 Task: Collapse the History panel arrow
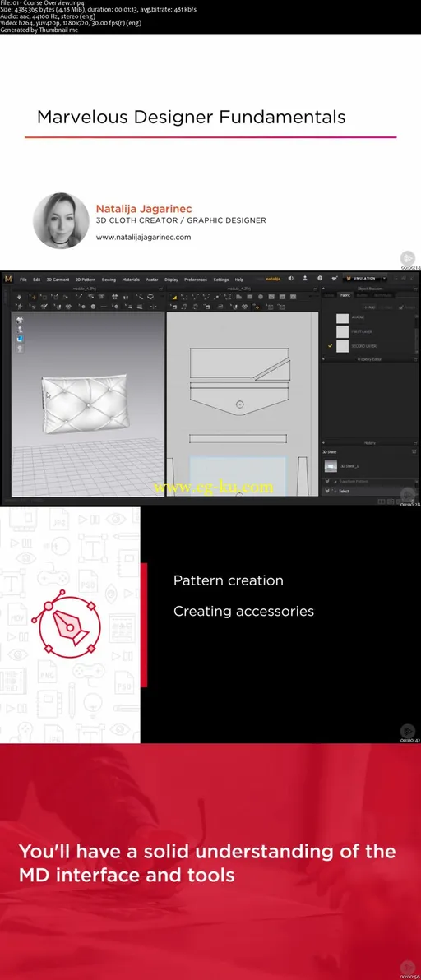pos(323,442)
